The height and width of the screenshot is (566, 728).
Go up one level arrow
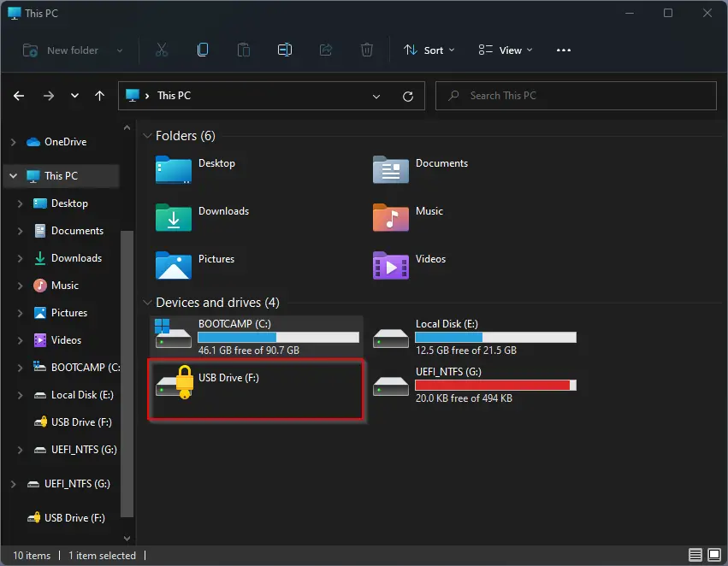[x=99, y=96]
